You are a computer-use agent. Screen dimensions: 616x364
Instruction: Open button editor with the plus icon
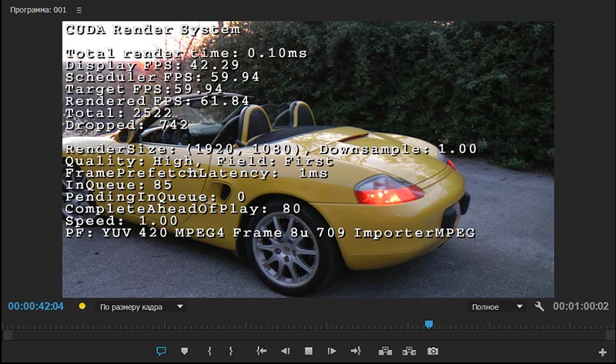coord(602,352)
